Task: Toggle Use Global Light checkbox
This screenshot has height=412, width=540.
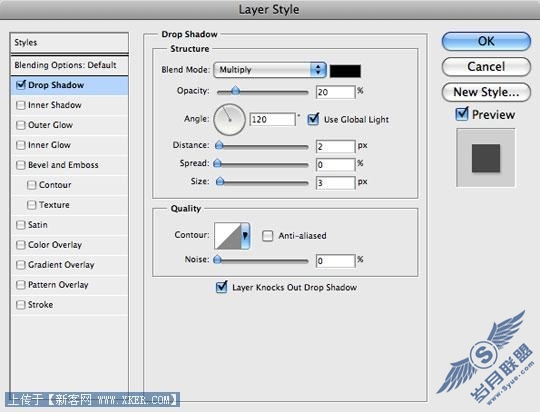Action: pos(313,119)
